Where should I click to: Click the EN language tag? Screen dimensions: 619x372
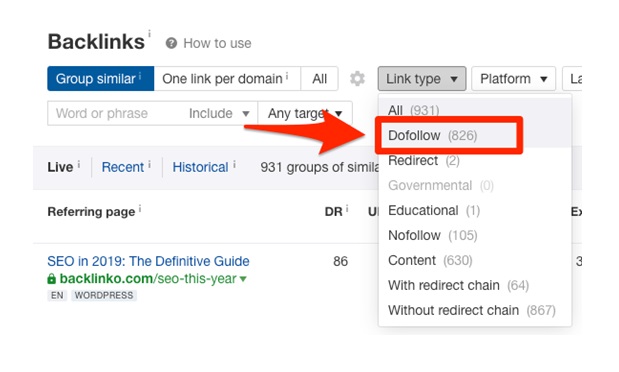[57, 295]
